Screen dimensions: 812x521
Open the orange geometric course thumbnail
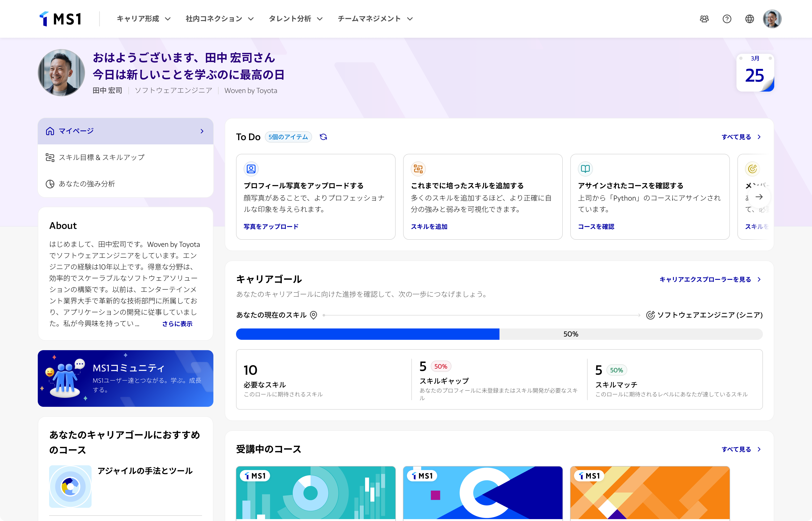click(x=650, y=493)
